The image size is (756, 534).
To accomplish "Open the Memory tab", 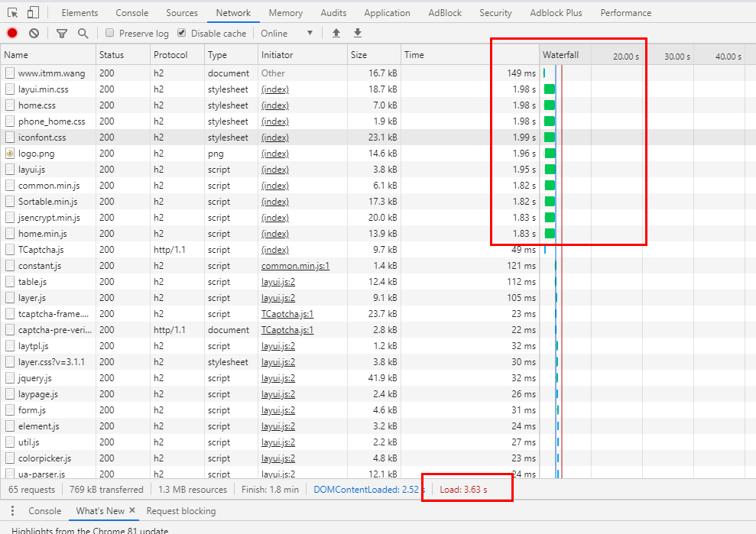I will pos(286,13).
